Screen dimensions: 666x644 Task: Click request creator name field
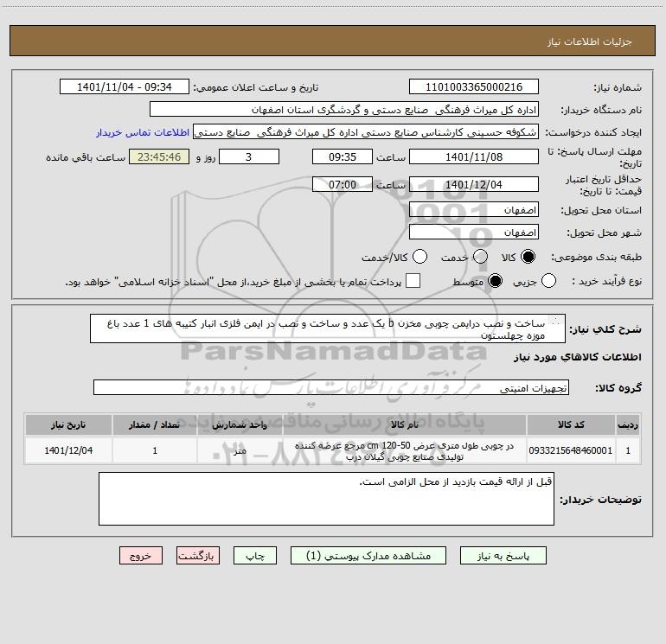click(366, 132)
